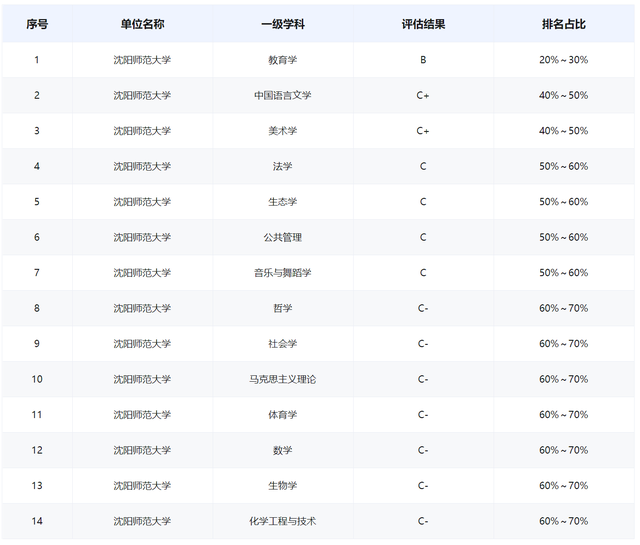This screenshot has height=545, width=640.
Task: Click 沈阳师范大学 in the 数学 row
Action: pos(142,450)
